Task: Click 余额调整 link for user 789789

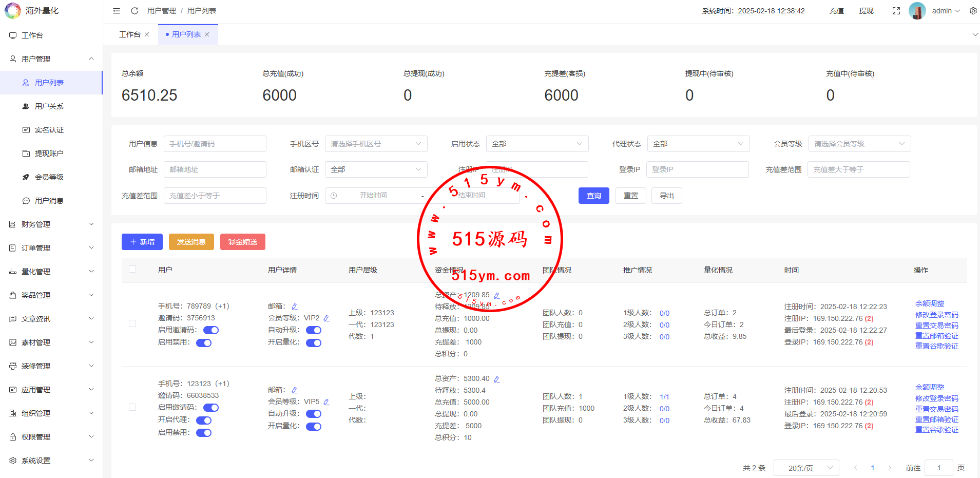Action: pyautogui.click(x=929, y=303)
